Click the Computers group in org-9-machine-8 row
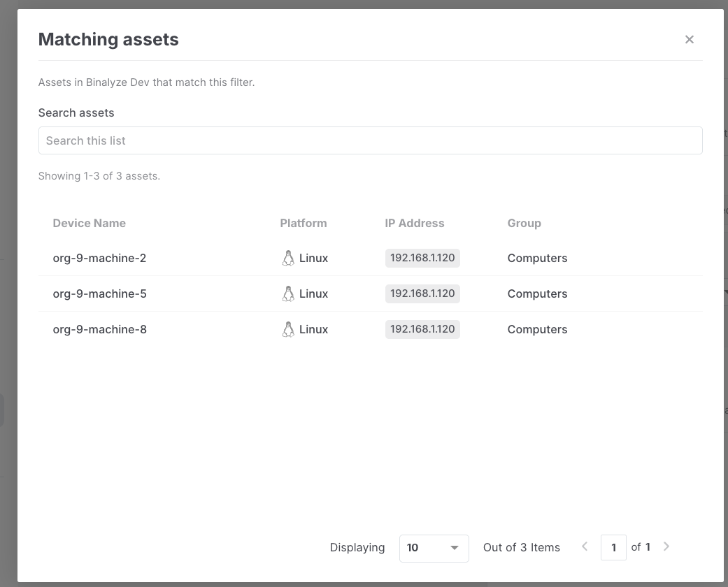The width and height of the screenshot is (728, 587). pos(537,330)
